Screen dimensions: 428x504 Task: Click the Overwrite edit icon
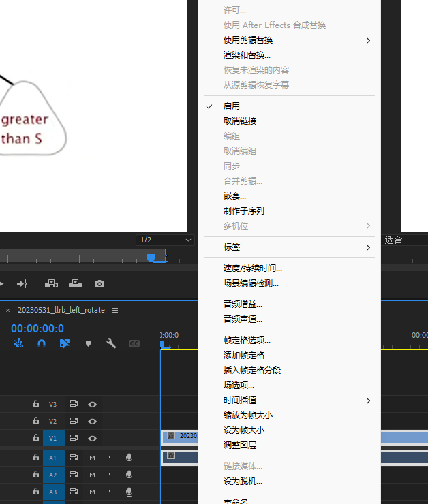coord(75,283)
